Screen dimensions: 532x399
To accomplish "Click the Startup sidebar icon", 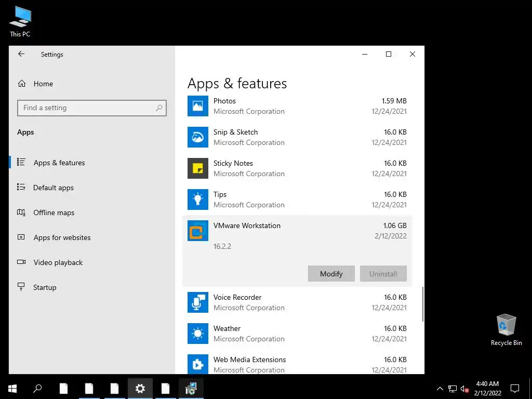I will click(x=21, y=287).
